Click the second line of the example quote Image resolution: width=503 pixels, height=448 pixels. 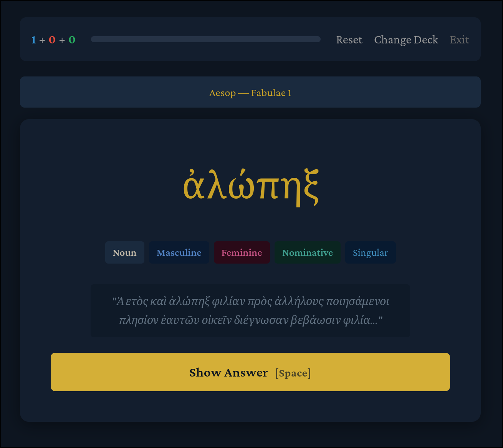click(x=250, y=320)
